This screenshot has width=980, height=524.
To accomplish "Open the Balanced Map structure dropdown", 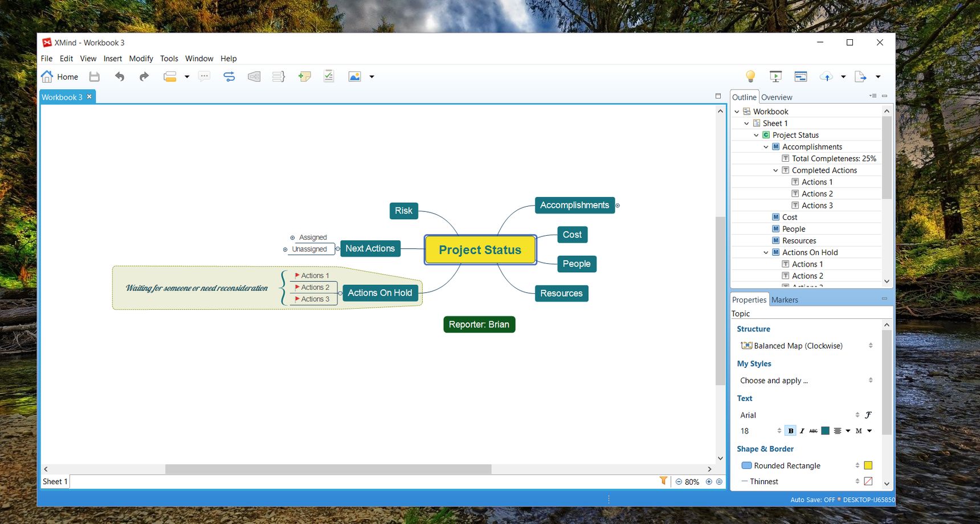I will pos(806,346).
